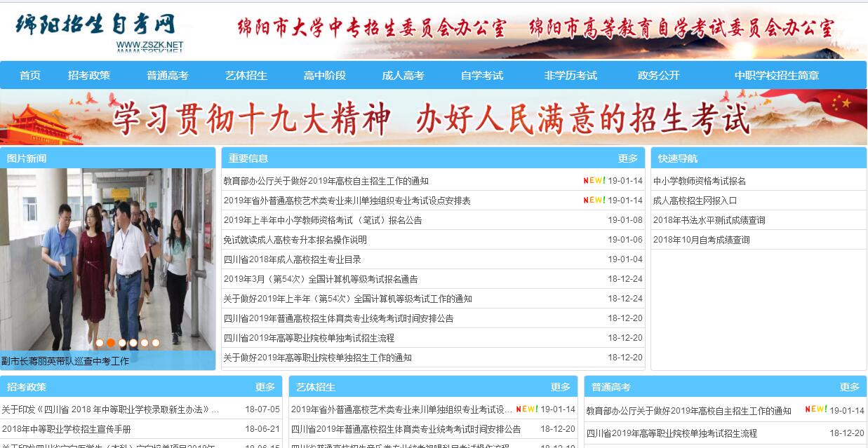Select the last carousel dot indicator
The image size is (868, 448).
(x=156, y=343)
